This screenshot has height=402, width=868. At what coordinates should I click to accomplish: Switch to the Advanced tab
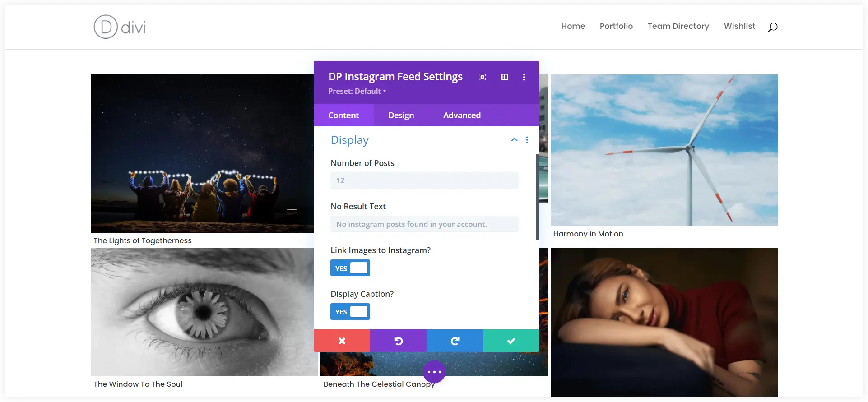click(x=462, y=115)
